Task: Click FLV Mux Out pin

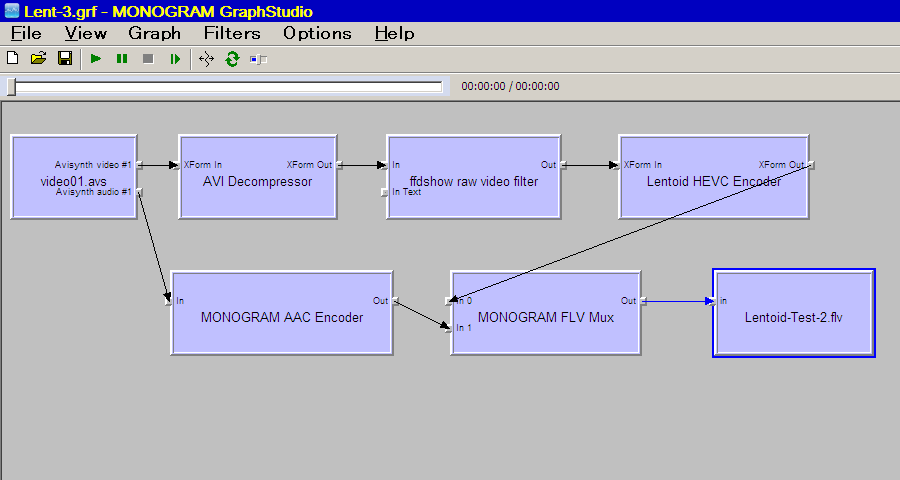Action: (x=643, y=301)
